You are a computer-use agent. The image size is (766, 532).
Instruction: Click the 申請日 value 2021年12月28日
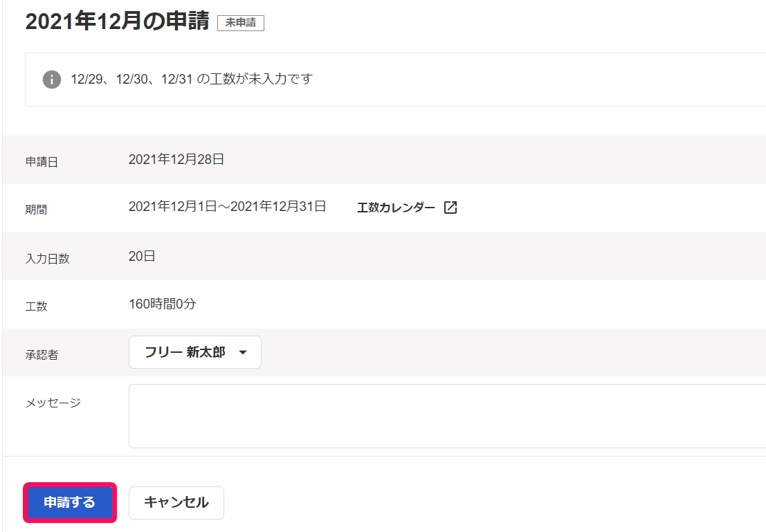(x=176, y=160)
